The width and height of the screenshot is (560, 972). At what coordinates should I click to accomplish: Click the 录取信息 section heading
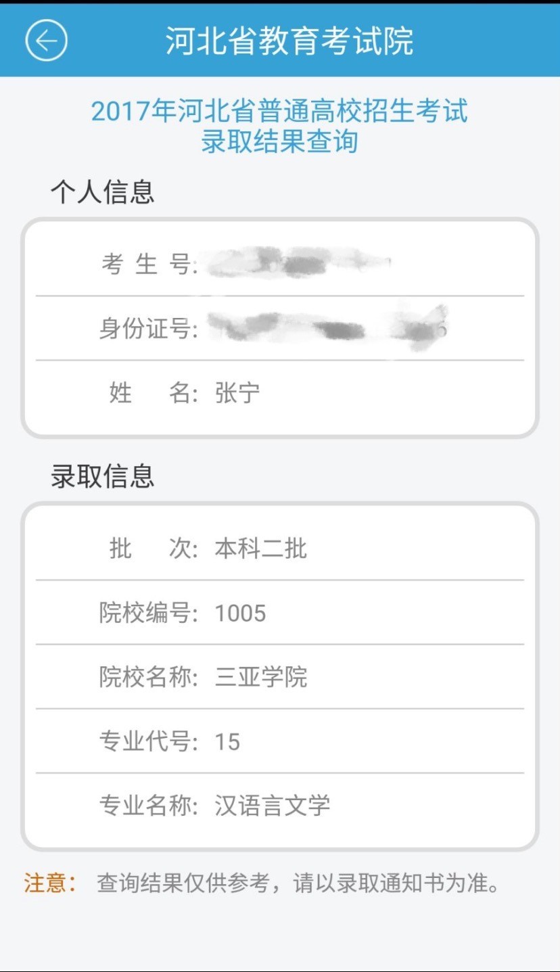click(x=102, y=476)
